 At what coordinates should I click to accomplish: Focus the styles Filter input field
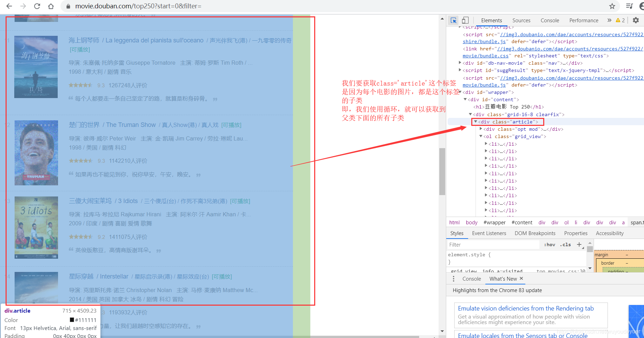tap(494, 245)
